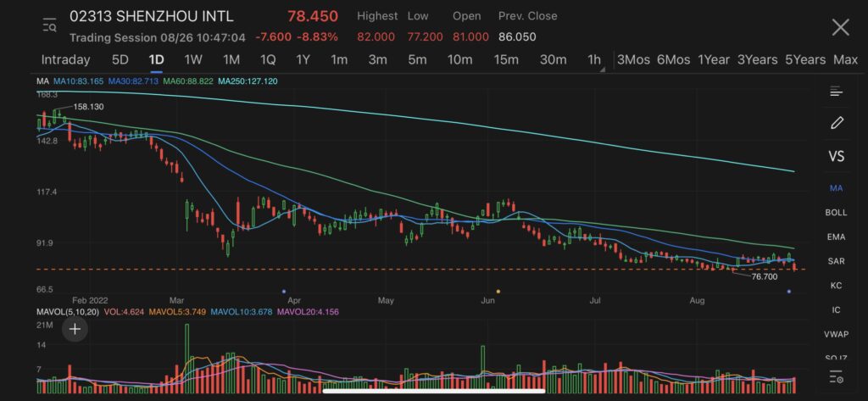Click the MA10:83.165 legend label
Viewport: 868px width, 401px height.
coord(78,81)
